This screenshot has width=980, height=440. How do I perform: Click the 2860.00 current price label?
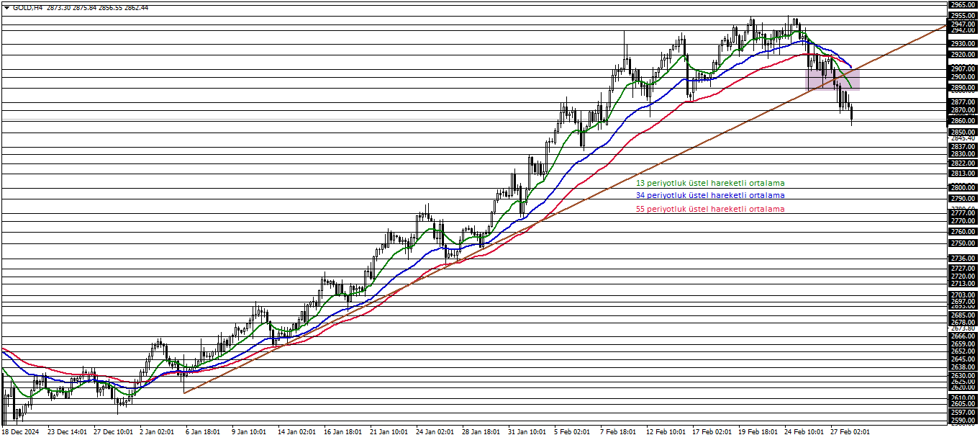(962, 121)
